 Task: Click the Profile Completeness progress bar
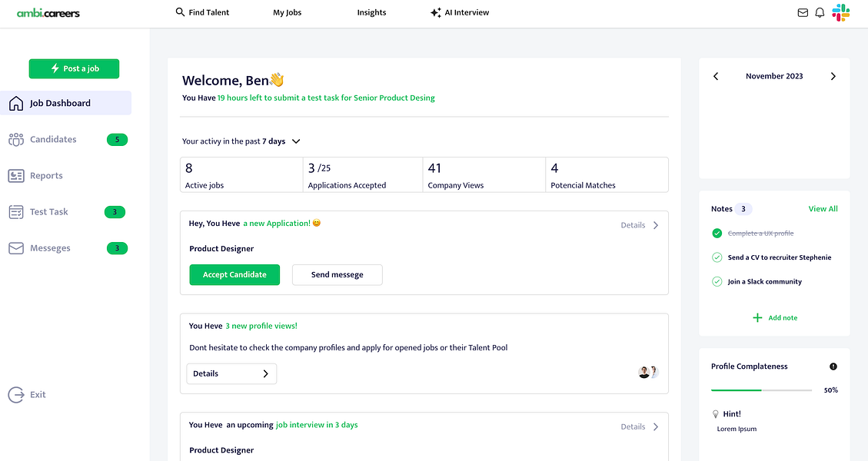coord(761,390)
